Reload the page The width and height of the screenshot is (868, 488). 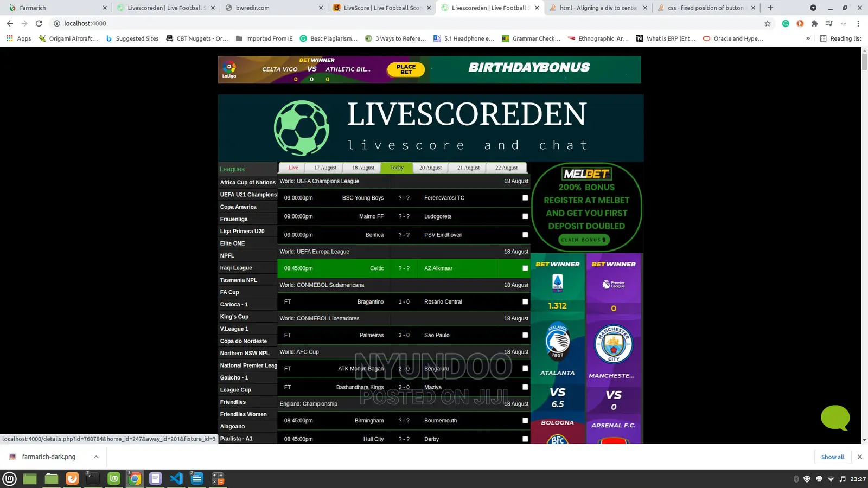(x=39, y=23)
